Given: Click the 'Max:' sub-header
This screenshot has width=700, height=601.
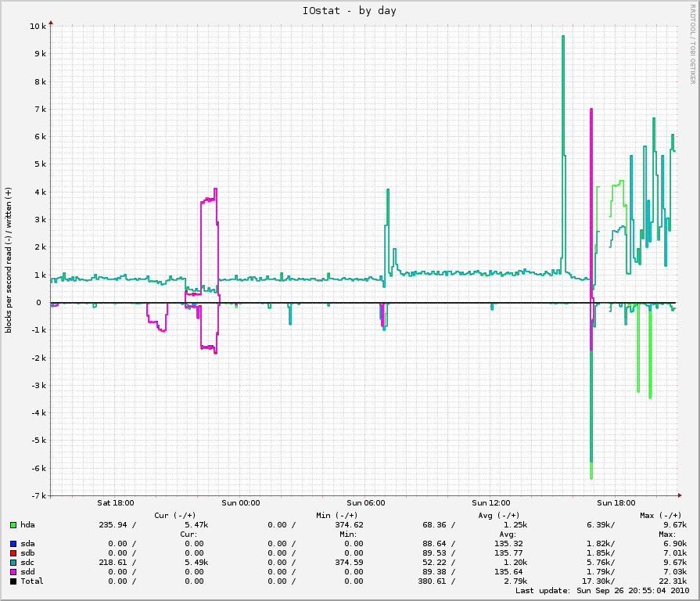Looking at the screenshot, I should [667, 534].
